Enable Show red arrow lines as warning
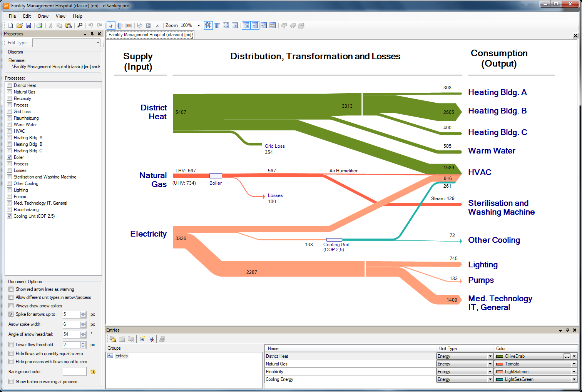Image resolution: width=582 pixels, height=392 pixels. 11,289
